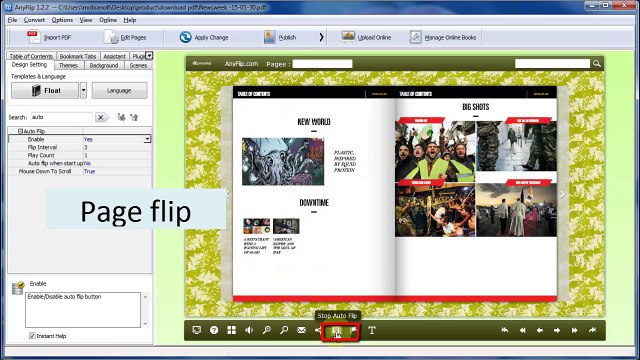Click the expand all settings icon

121,118
